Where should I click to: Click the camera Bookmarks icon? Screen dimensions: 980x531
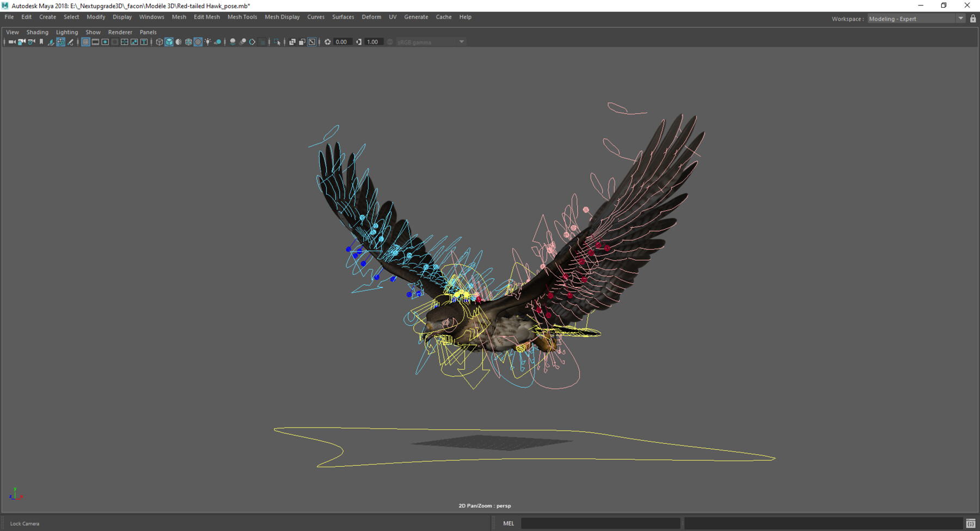tap(41, 42)
